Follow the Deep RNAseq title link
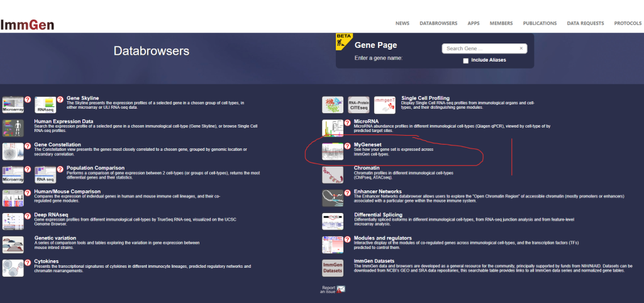 (52, 215)
